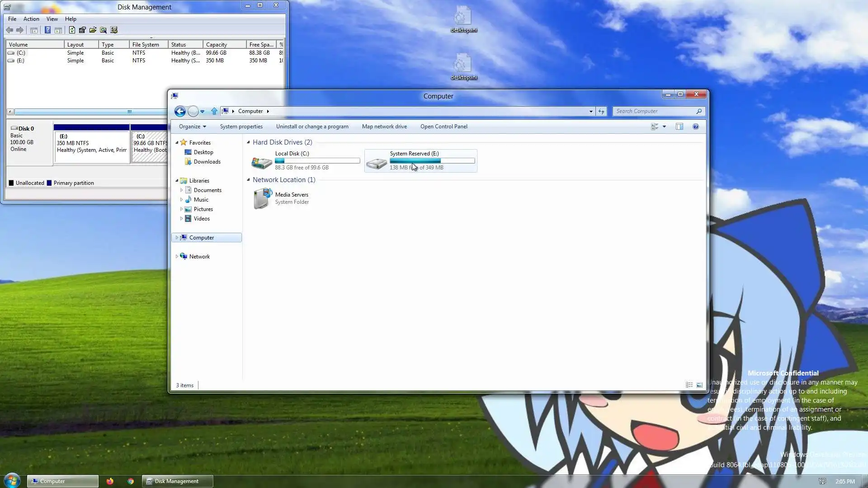Show the preview pane icon
This screenshot has height=488, width=868.
tap(679, 127)
